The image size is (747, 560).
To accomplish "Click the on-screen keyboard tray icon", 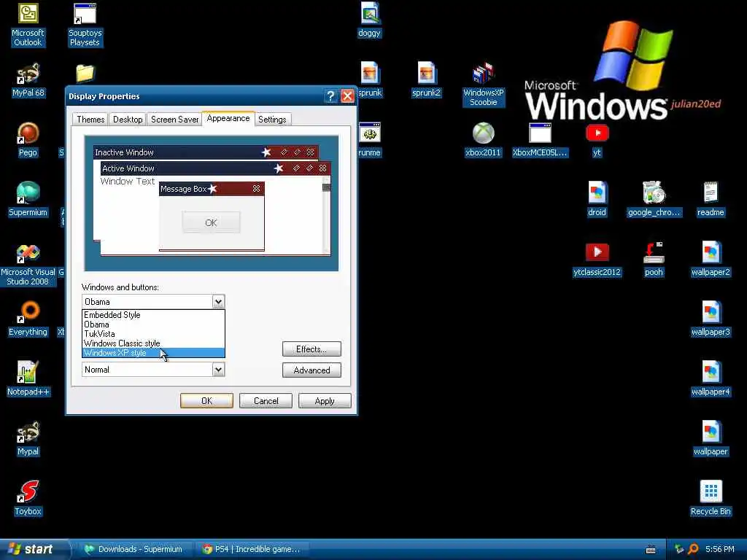I will 651,550.
